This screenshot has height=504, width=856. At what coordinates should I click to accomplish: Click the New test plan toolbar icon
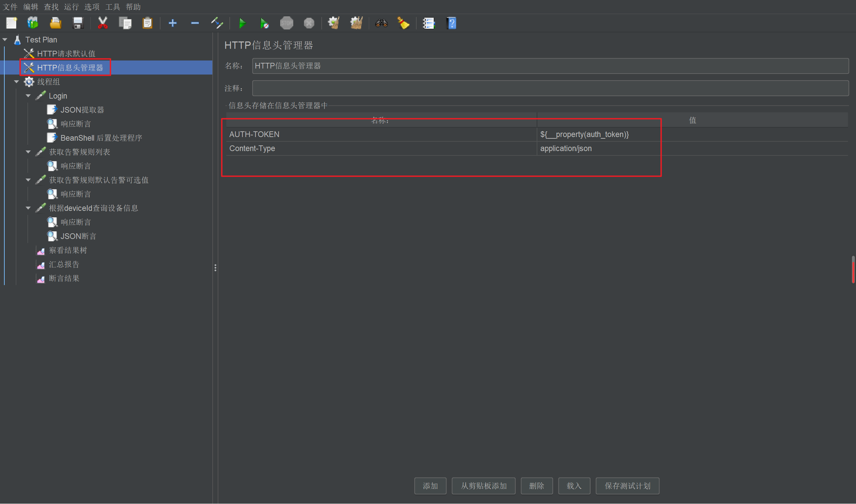coord(11,23)
